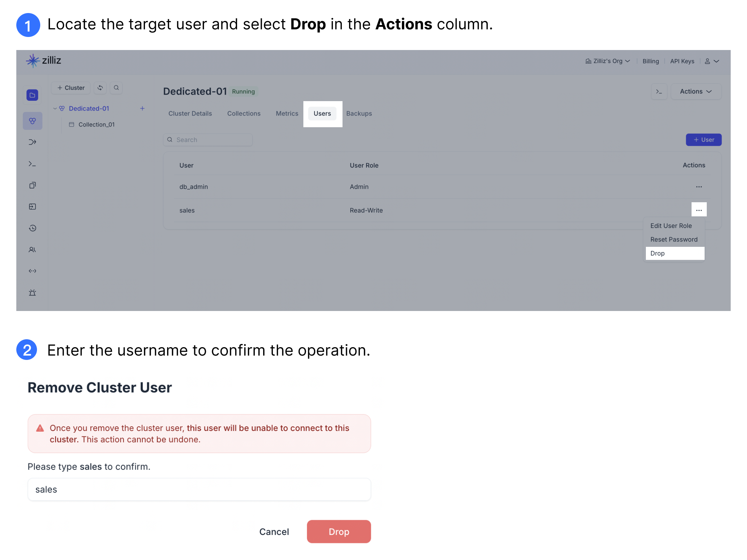The image size is (747, 560).
Task: Click the sales confirmation input field
Action: point(199,489)
